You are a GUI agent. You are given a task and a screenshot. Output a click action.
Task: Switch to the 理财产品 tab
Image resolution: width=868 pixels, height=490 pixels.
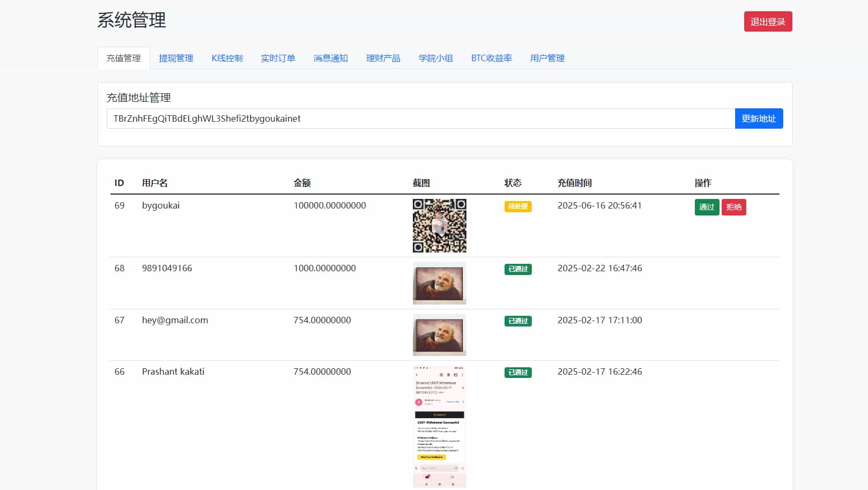tap(383, 58)
